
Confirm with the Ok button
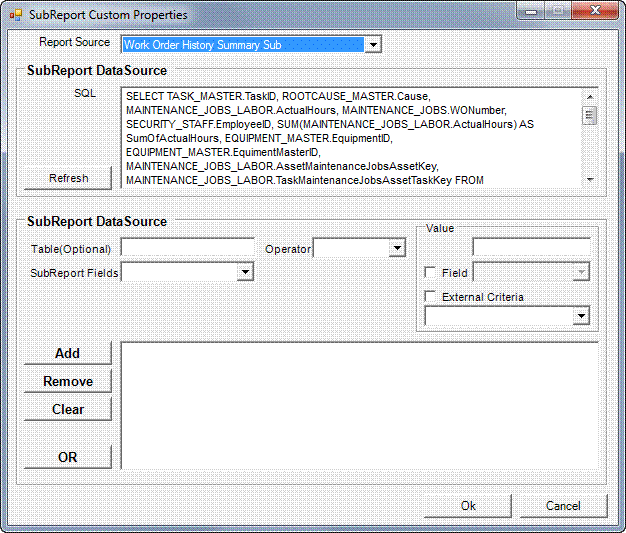(x=468, y=506)
